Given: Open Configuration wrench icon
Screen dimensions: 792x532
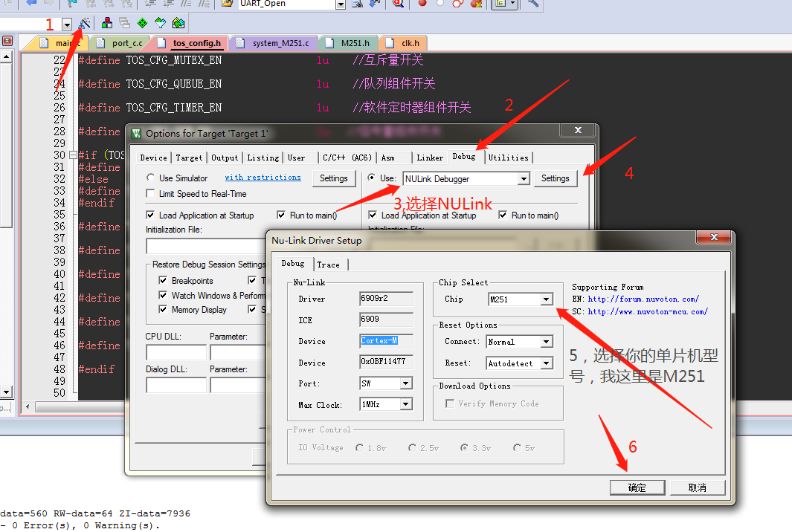Looking at the screenshot, I should [x=533, y=3].
